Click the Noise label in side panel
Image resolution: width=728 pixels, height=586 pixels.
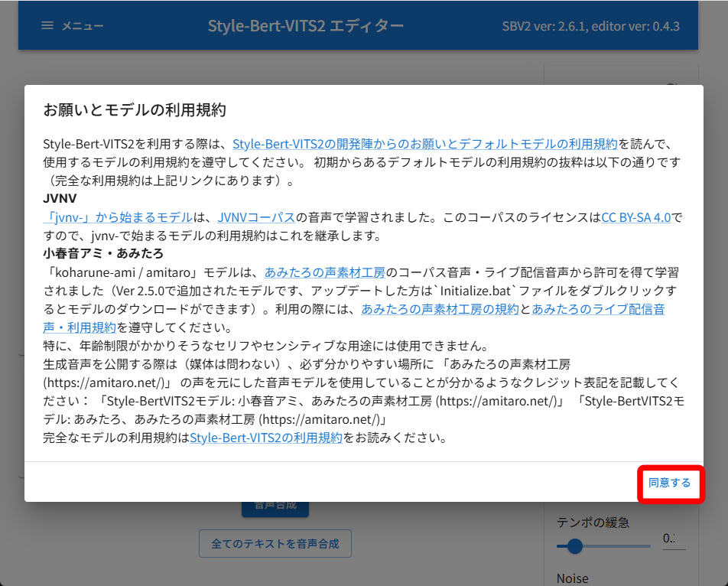pos(573,578)
